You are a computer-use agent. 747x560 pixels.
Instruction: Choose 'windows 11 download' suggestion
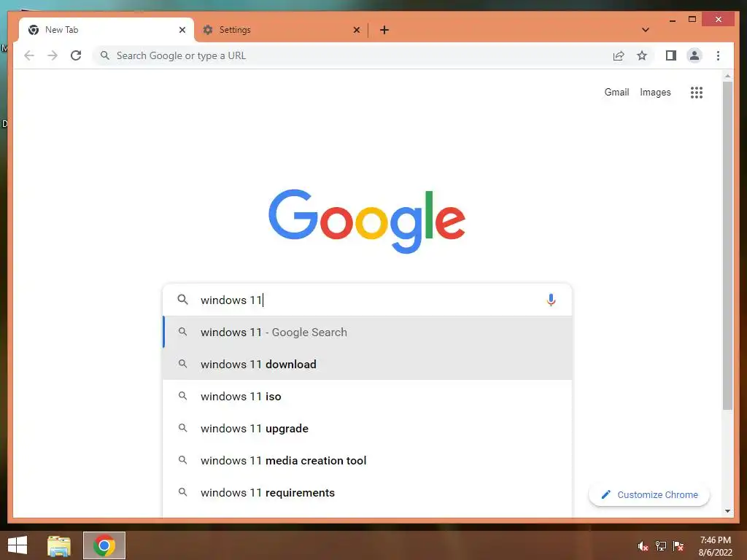(x=368, y=365)
